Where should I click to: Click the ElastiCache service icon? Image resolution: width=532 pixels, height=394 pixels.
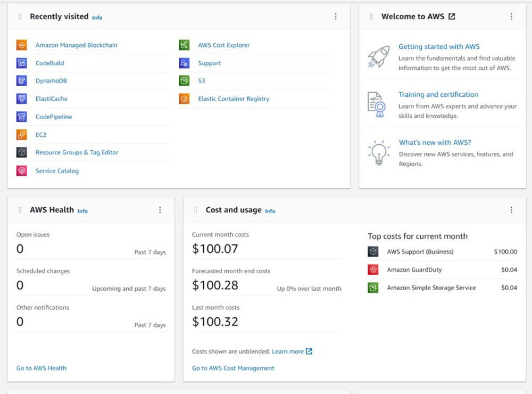22,98
